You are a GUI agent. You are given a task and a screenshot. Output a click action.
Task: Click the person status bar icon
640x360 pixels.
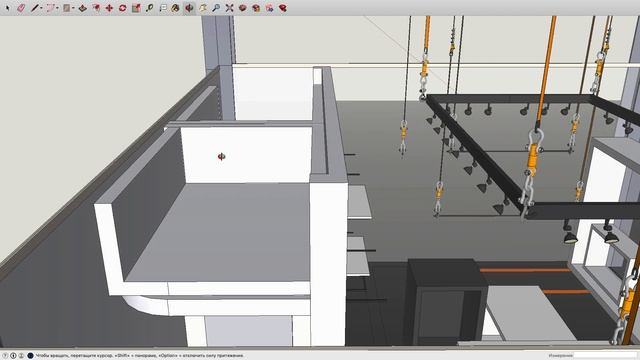[x=21, y=356]
